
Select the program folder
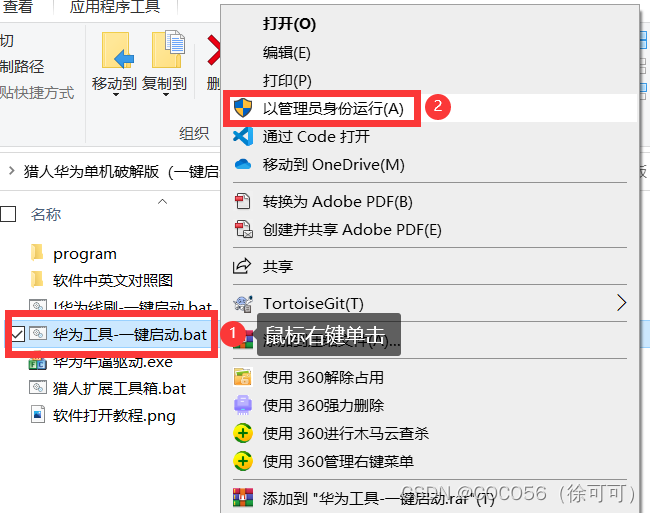click(85, 254)
